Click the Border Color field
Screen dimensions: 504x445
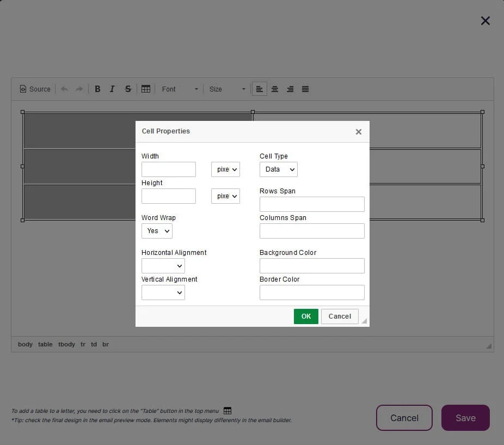point(312,292)
